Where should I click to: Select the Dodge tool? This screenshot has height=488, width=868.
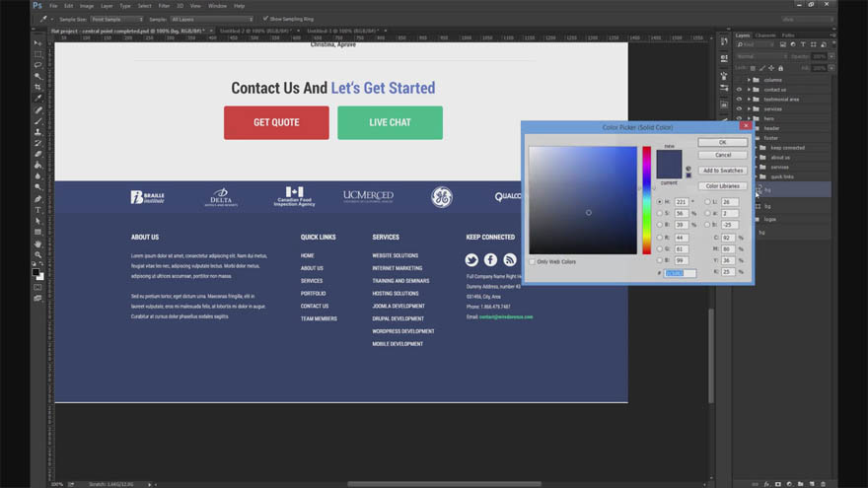pyautogui.click(x=37, y=187)
